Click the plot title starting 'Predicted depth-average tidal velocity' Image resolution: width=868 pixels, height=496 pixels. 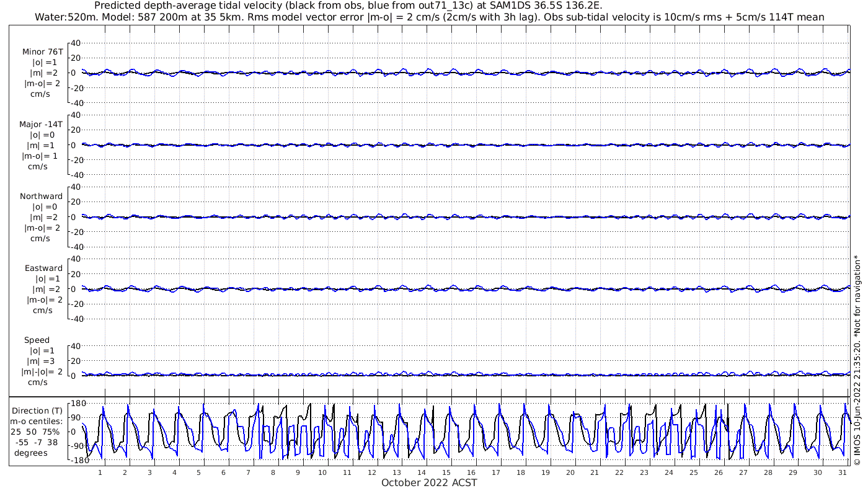348,6
